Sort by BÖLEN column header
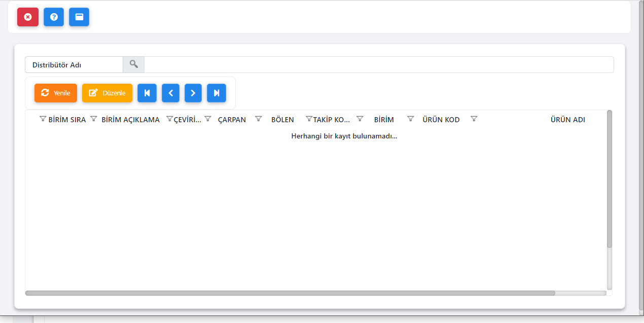644x323 pixels. [282, 120]
